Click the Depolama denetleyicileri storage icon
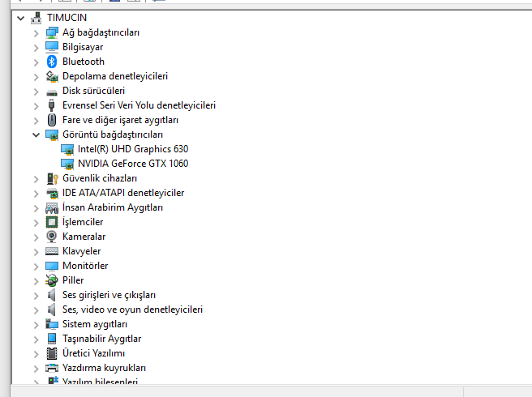Image resolution: width=532 pixels, height=397 pixels. pyautogui.click(x=52, y=76)
